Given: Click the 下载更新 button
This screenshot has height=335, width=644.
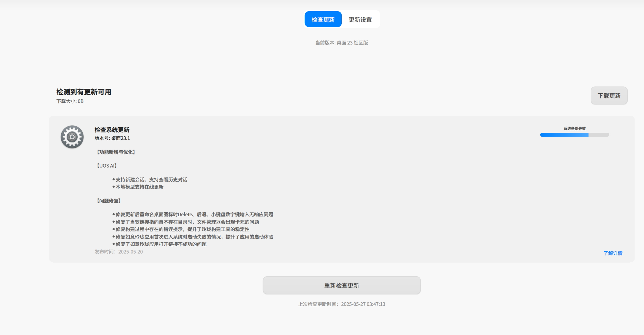Looking at the screenshot, I should [609, 96].
